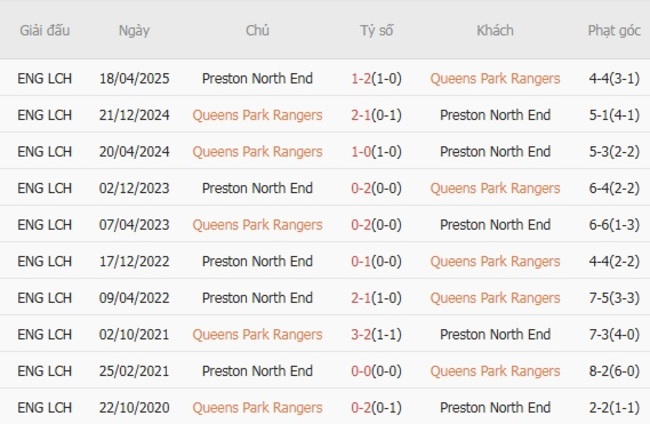Click the Phạt góc column header
Screen dimensions: 650x424
tap(614, 30)
